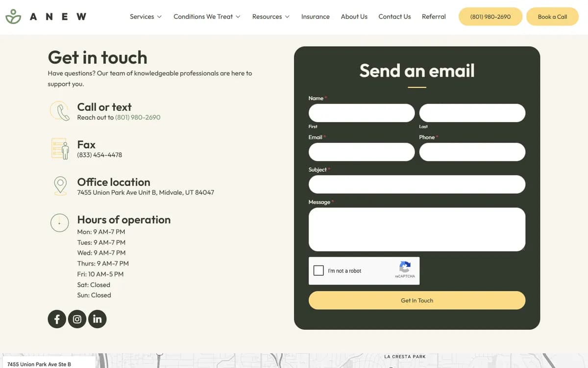Click the (801) 980-2690 phone link under Call or text

[138, 117]
